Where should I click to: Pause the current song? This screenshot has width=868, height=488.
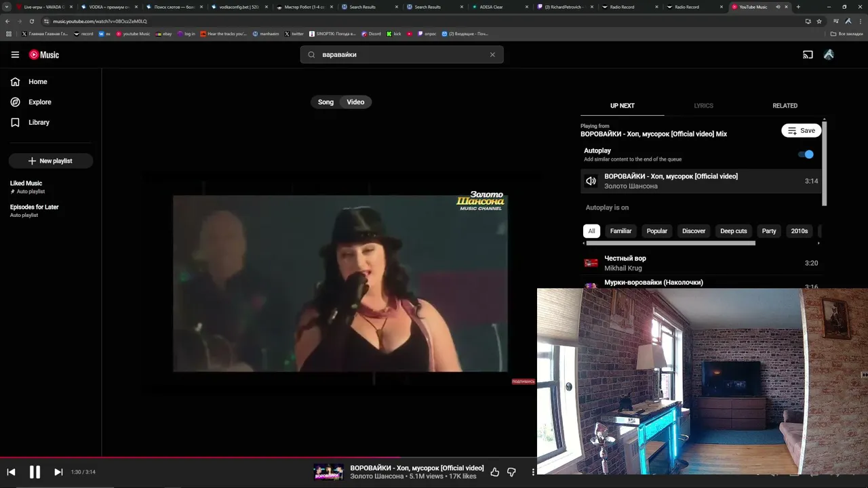pos(35,472)
